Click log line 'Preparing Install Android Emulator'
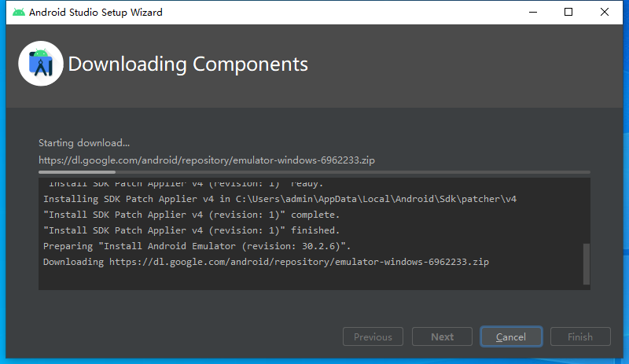This screenshot has width=629, height=364. [197, 246]
